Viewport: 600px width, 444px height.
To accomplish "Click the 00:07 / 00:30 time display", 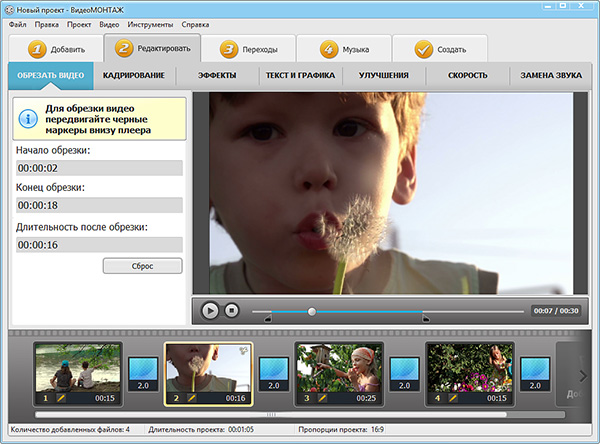I will tap(556, 311).
